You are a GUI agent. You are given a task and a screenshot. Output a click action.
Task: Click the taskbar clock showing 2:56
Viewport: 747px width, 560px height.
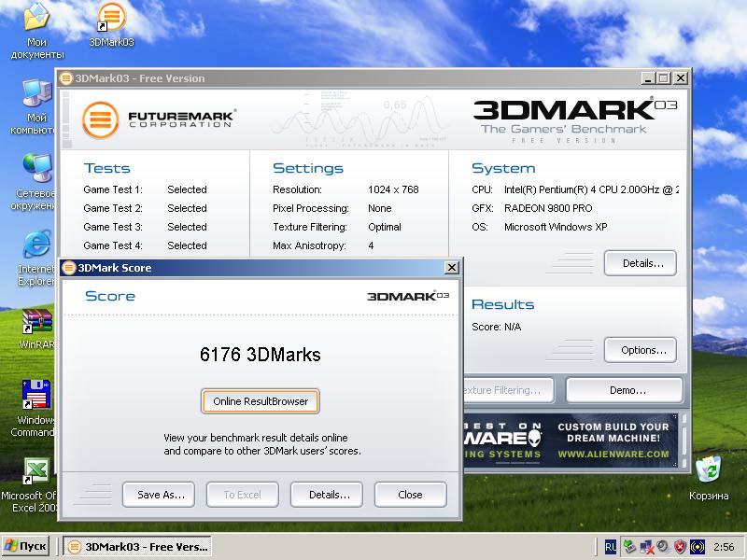[x=724, y=547]
